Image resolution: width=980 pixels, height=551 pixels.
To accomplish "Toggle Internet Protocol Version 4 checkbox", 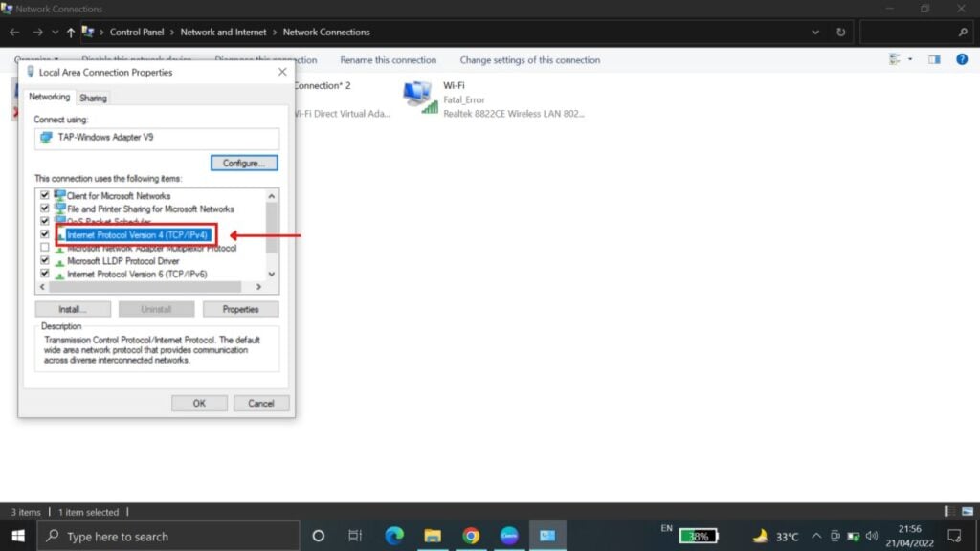I will pyautogui.click(x=44, y=235).
